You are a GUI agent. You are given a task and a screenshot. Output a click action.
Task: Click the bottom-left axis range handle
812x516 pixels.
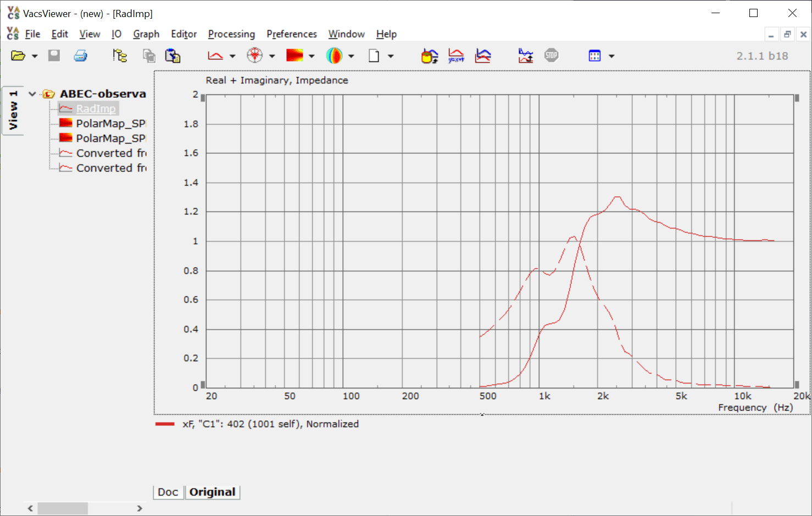203,385
